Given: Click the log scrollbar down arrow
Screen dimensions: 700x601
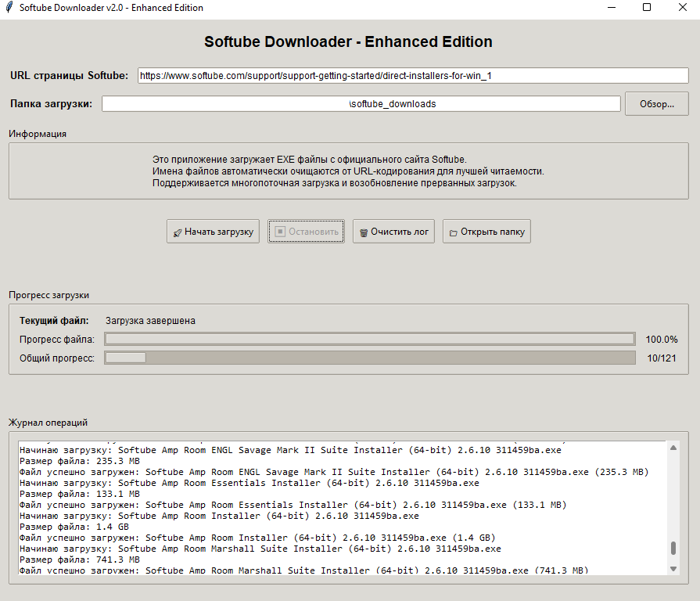Looking at the screenshot, I should (673, 569).
